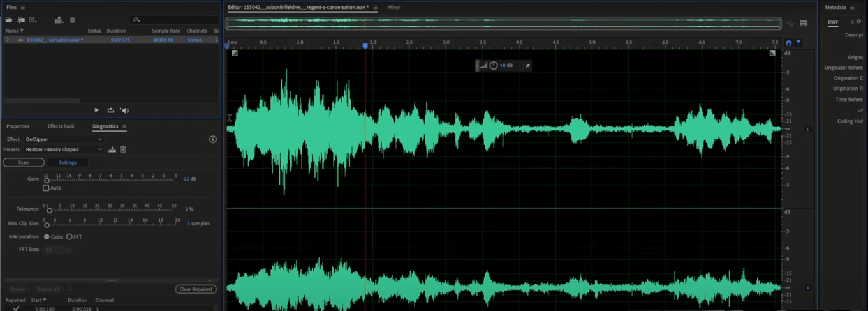The height and width of the screenshot is (311, 868).
Task: Switch to the Properties tab
Action: [18, 126]
